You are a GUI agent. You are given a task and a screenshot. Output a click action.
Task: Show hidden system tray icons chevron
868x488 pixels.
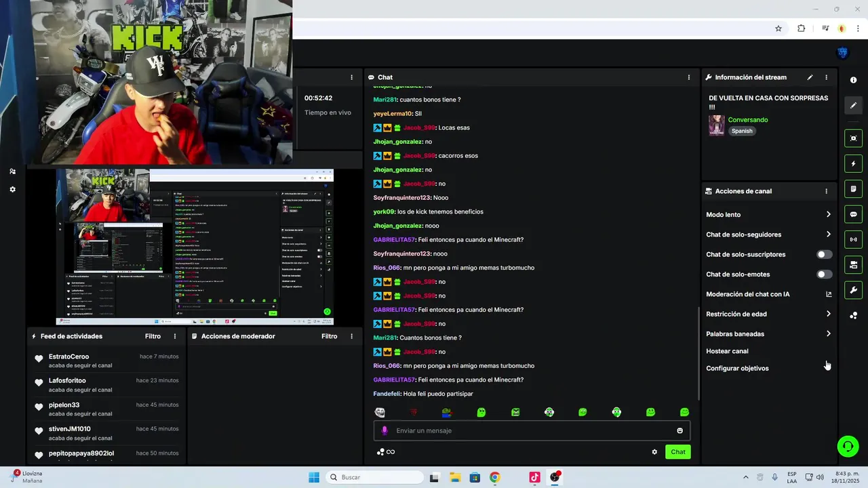[x=746, y=477]
